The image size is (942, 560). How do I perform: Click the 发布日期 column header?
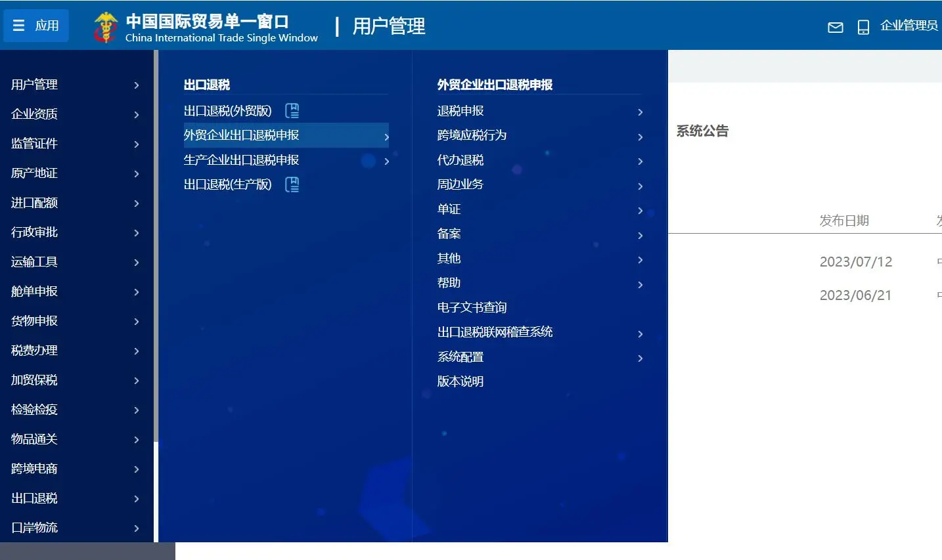click(844, 221)
